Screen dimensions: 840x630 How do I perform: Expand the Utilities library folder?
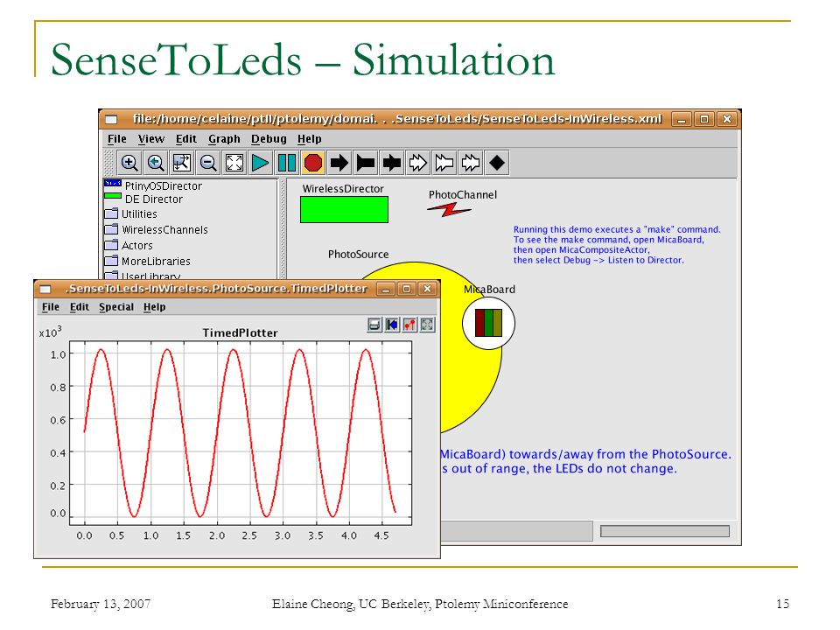tap(130, 213)
